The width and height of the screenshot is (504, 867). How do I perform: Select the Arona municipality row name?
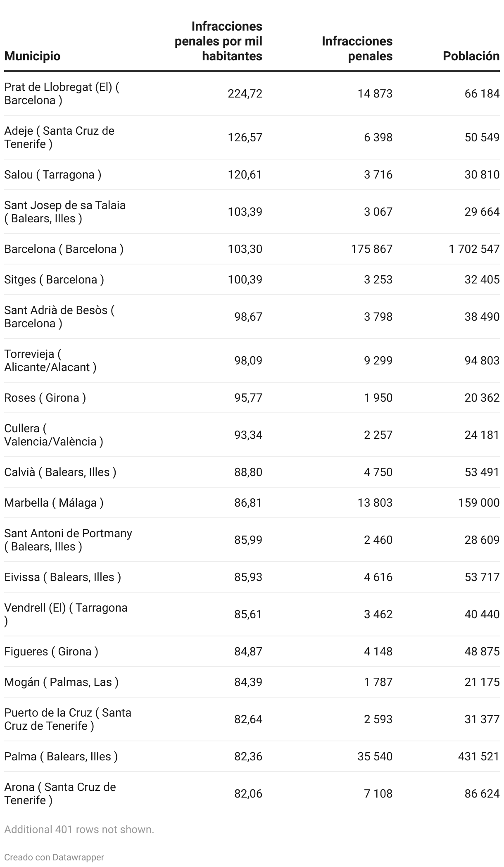coord(60,793)
